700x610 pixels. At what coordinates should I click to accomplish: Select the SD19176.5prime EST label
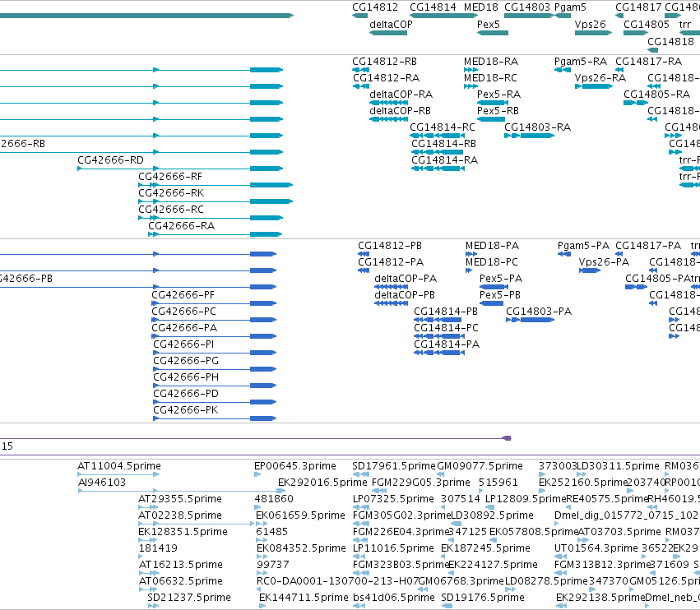[483, 598]
